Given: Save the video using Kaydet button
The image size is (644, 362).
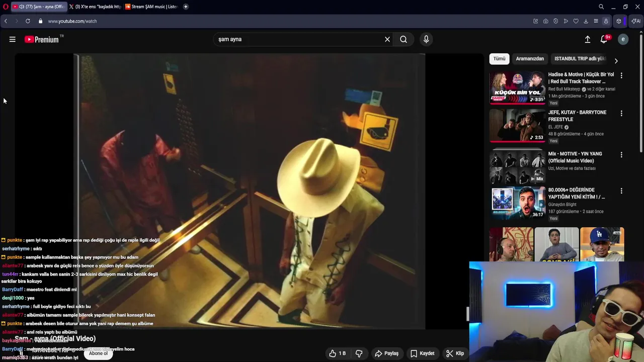Looking at the screenshot, I should tap(422, 353).
